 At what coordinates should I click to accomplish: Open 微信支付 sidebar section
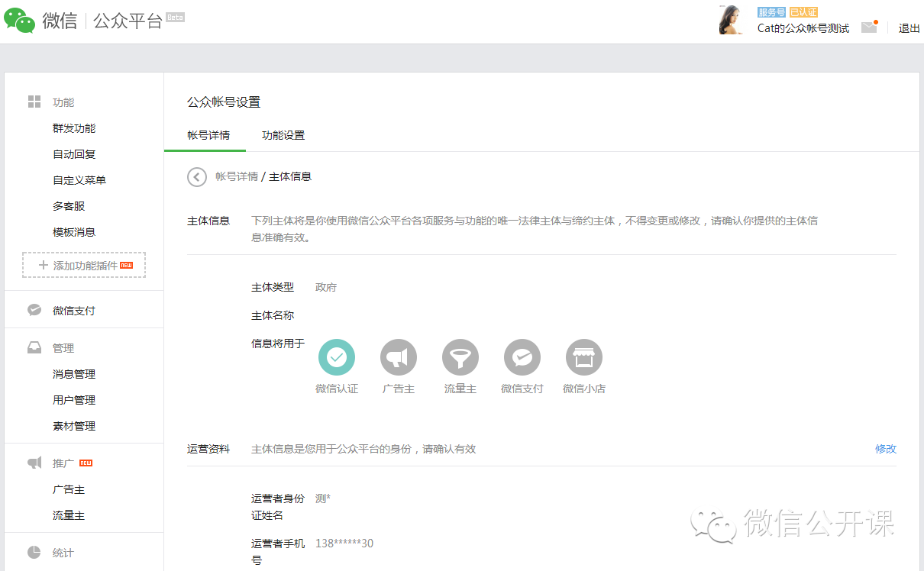pyautogui.click(x=74, y=311)
